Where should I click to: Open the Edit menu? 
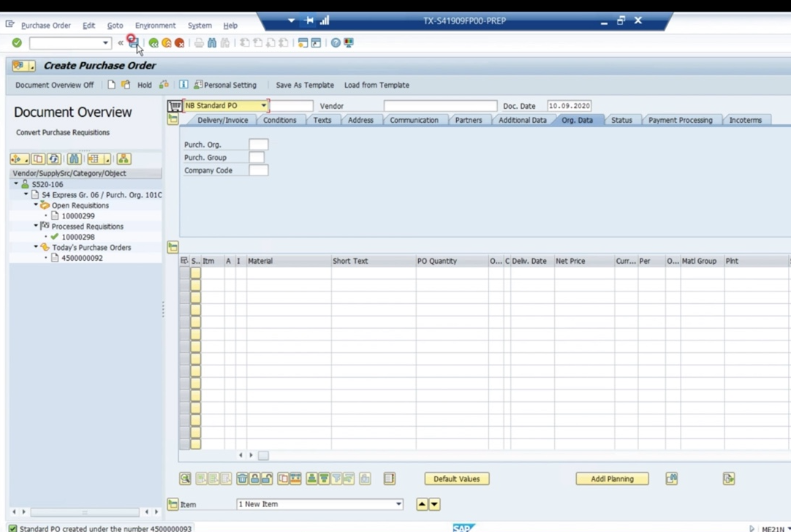(88, 26)
